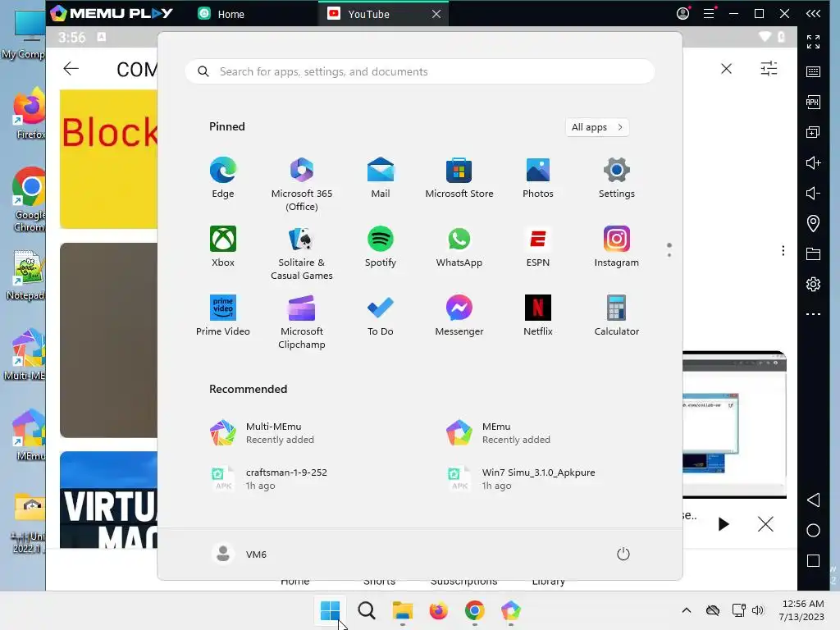Open MEmu GPS location tool
840x630 pixels.
[x=813, y=223]
